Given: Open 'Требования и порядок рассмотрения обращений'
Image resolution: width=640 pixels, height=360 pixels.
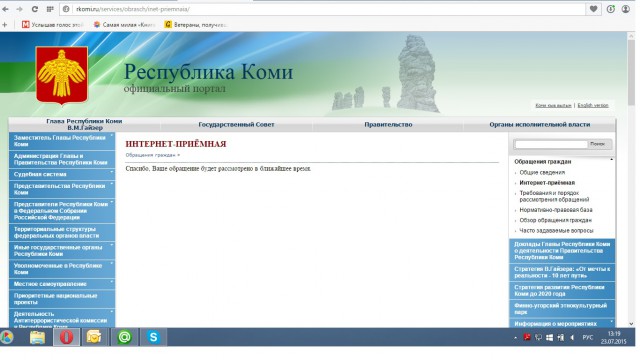Looking at the screenshot, I should click(x=554, y=196).
